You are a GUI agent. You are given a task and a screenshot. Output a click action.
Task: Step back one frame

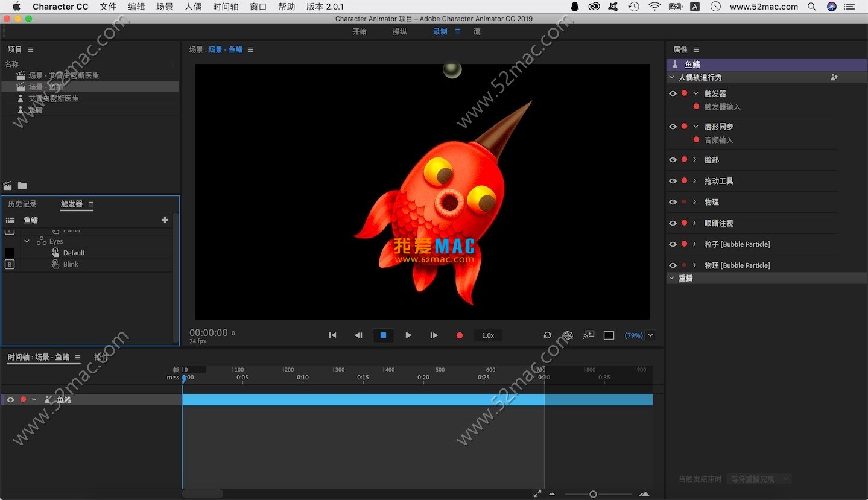coord(358,335)
